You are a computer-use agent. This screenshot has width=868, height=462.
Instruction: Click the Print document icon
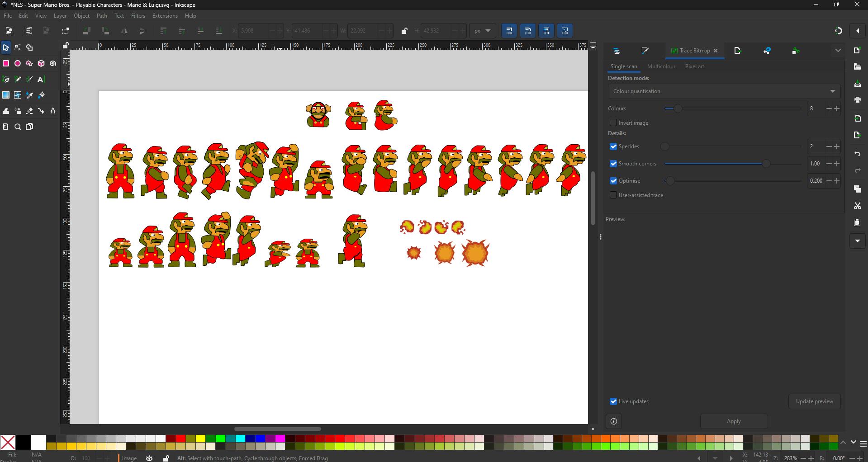point(857,99)
